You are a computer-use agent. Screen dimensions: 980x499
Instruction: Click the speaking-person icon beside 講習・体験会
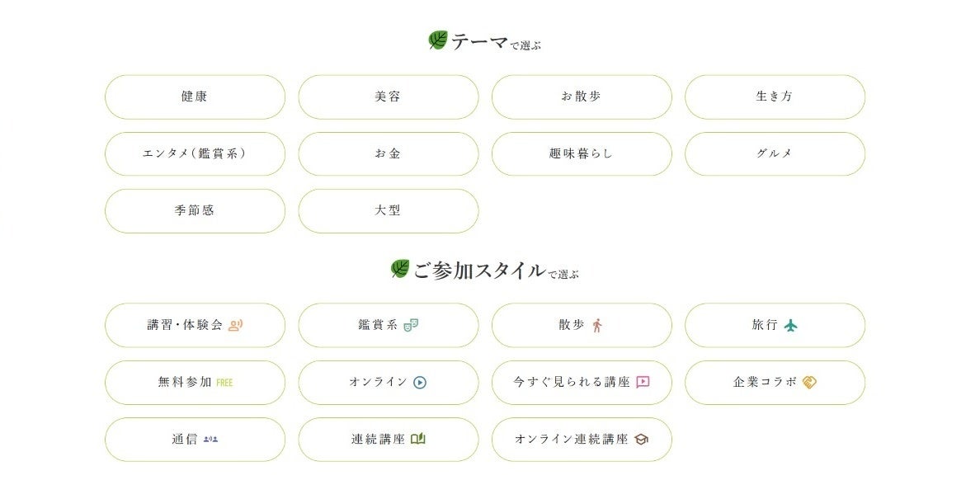point(236,325)
